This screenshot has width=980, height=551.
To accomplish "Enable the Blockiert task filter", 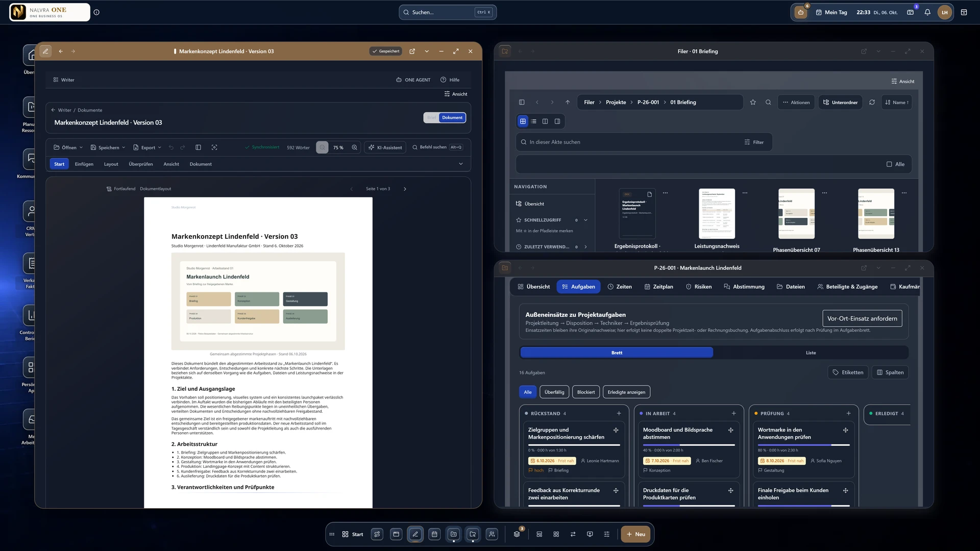I will click(586, 392).
